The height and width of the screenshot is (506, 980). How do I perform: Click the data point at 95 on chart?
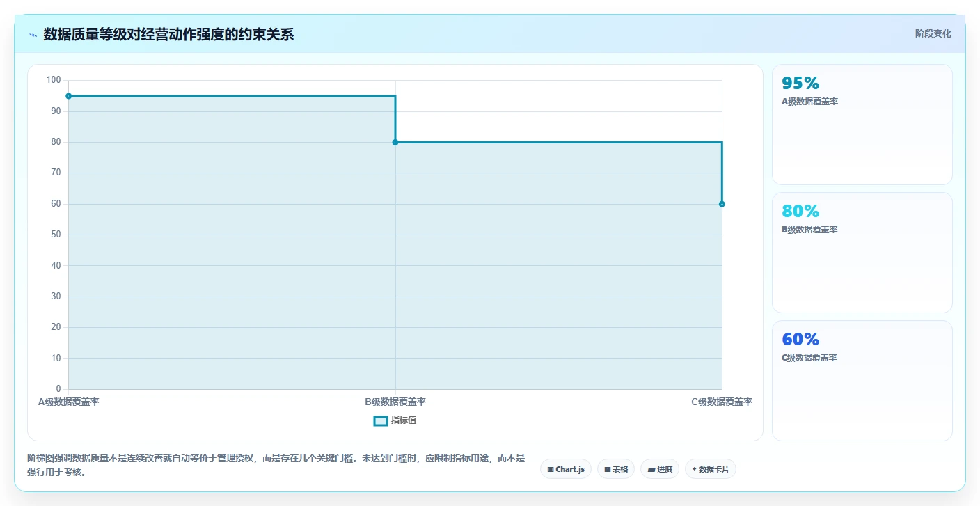[x=68, y=96]
